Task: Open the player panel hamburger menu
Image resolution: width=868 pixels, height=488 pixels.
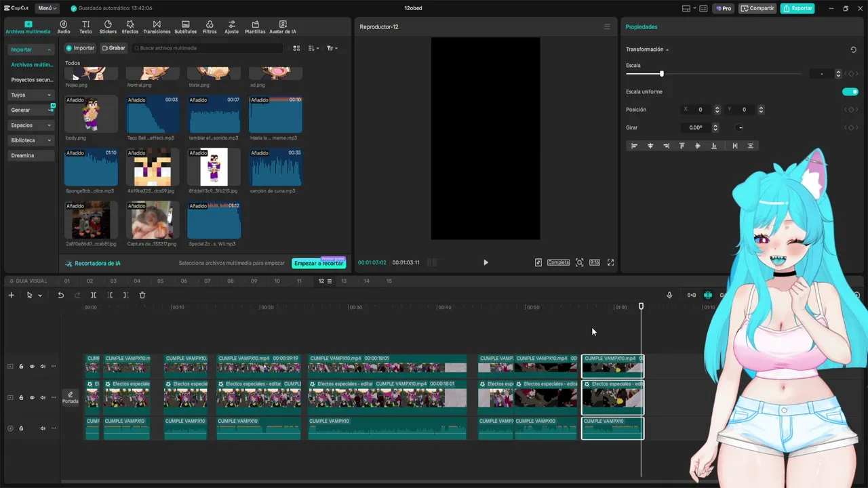Action: click(607, 27)
